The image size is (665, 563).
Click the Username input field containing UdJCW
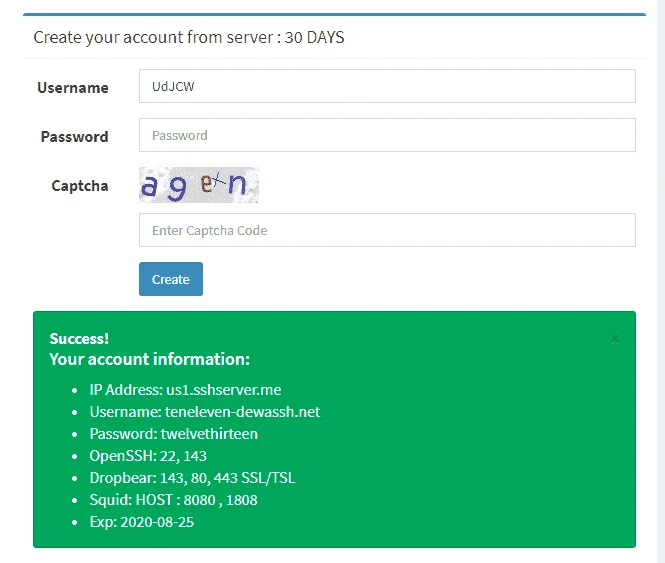point(387,86)
